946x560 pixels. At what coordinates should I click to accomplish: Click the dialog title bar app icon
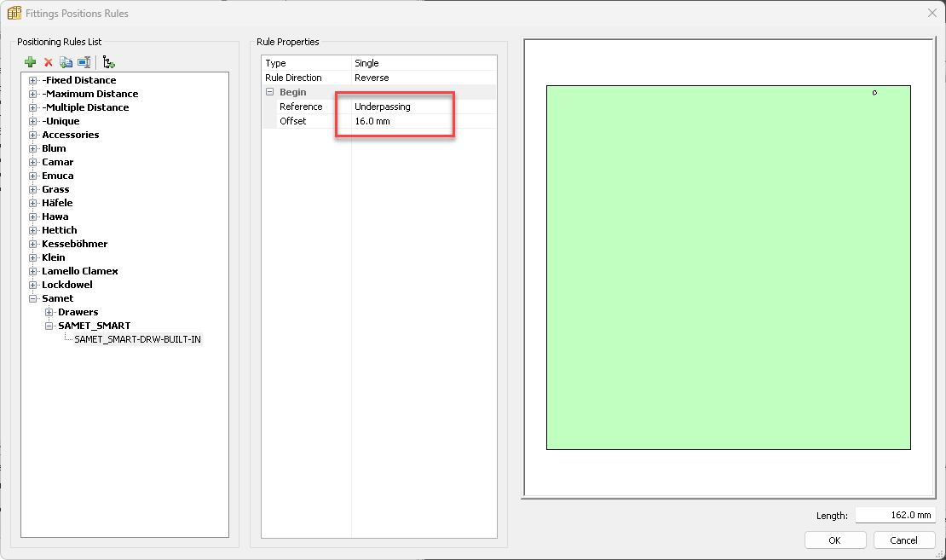[14, 14]
